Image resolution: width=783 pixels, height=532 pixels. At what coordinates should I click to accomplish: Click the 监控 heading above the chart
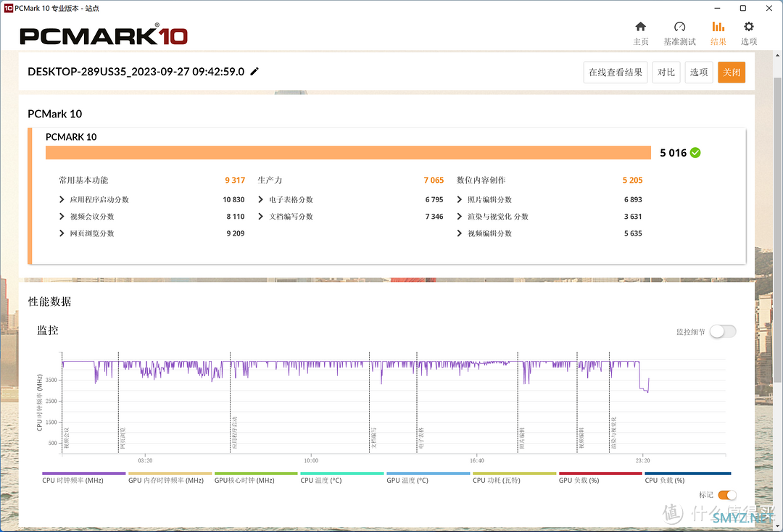pyautogui.click(x=48, y=330)
